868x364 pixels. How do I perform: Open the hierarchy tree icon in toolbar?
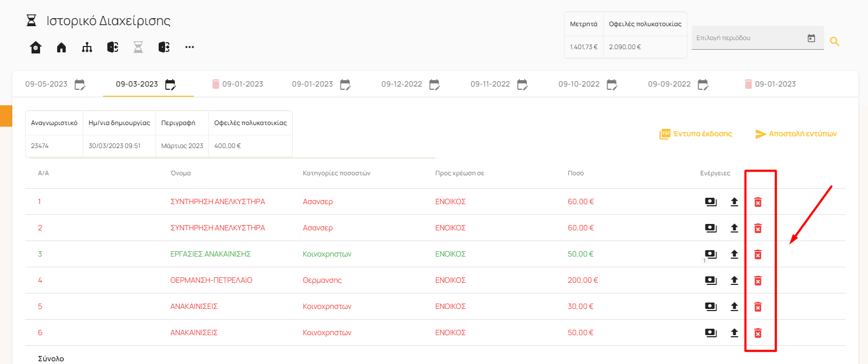tap(87, 48)
